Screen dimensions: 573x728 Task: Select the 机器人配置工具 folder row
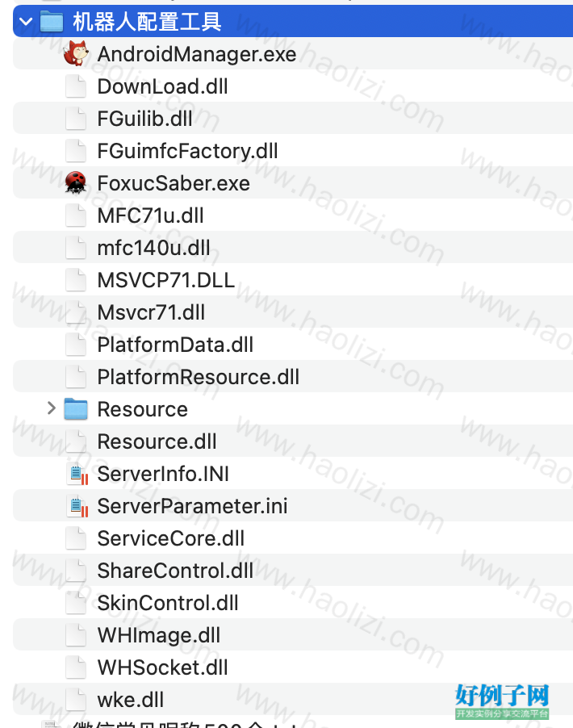[x=293, y=21]
